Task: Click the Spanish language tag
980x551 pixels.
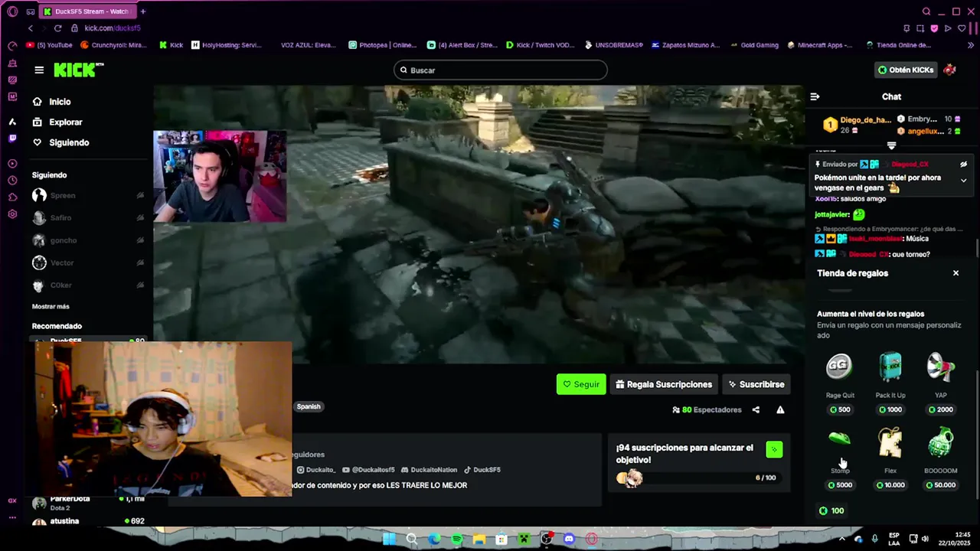Action: click(309, 406)
